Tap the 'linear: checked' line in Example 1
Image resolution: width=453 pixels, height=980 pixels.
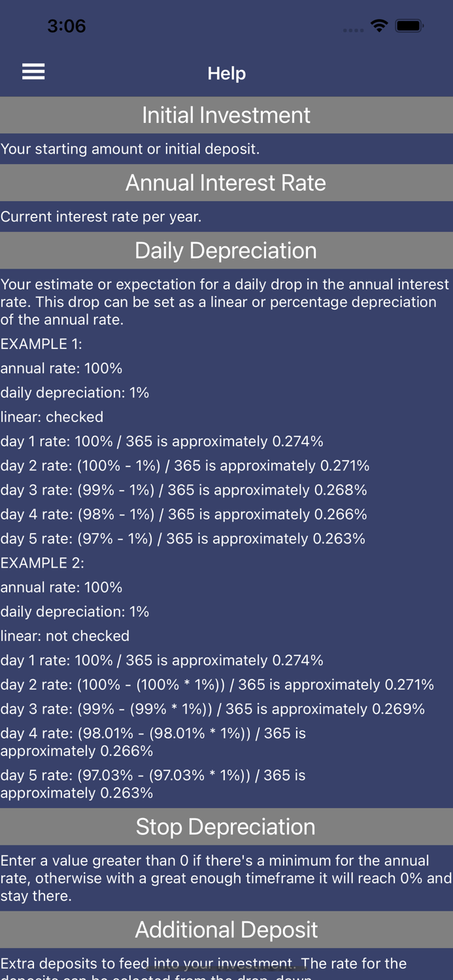click(52, 417)
